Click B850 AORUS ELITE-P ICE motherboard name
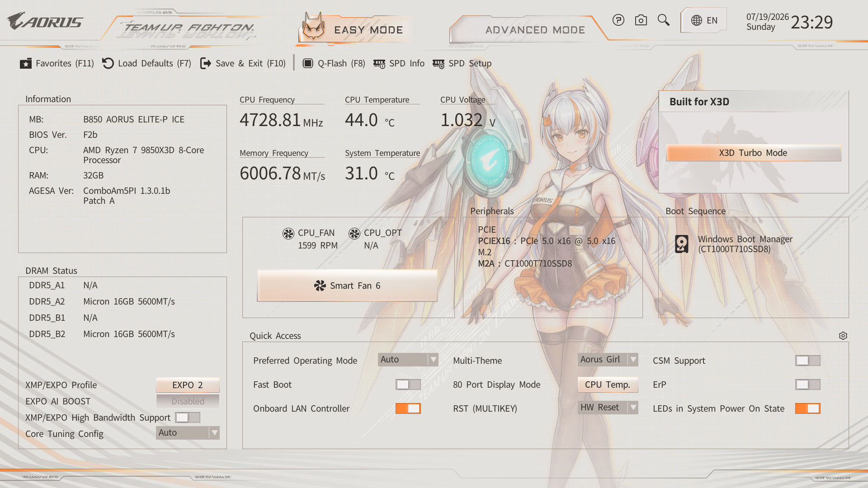This screenshot has width=868, height=488. [134, 119]
